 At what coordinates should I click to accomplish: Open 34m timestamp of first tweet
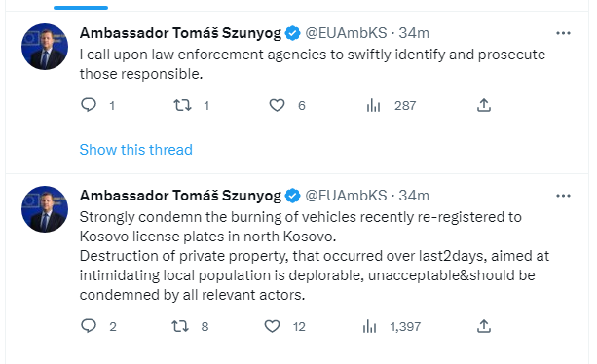[414, 33]
